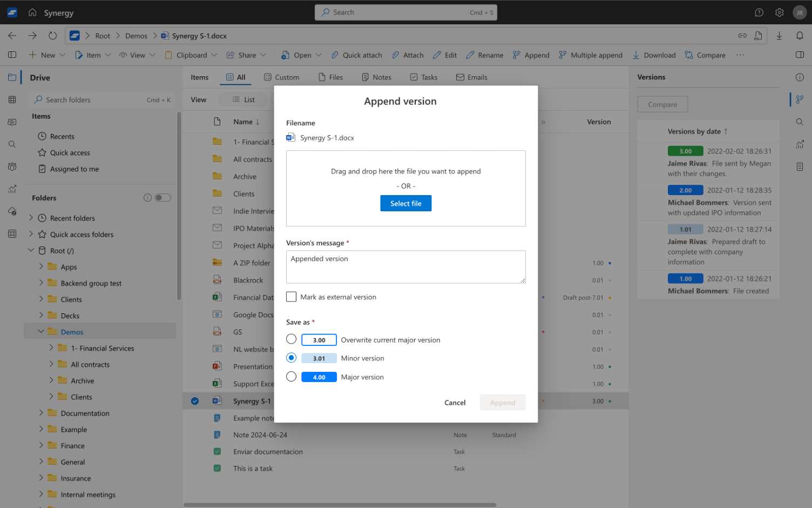Click Compare button in Versions panel
The height and width of the screenshot is (508, 812).
click(x=662, y=104)
